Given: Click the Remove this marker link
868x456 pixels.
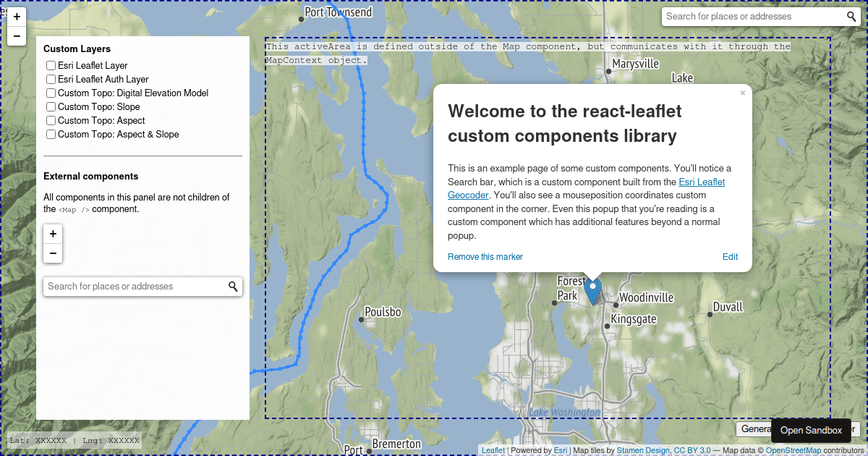Looking at the screenshot, I should (x=485, y=256).
